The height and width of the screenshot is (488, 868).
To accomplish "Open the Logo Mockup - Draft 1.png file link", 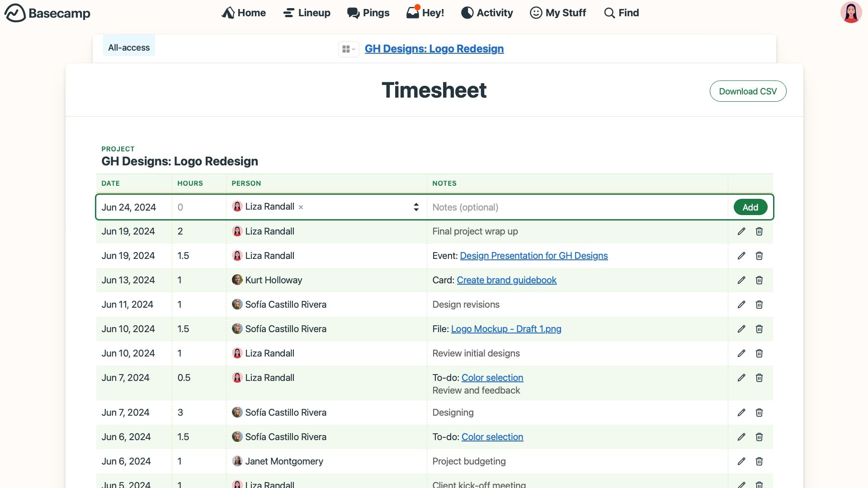I will [506, 329].
